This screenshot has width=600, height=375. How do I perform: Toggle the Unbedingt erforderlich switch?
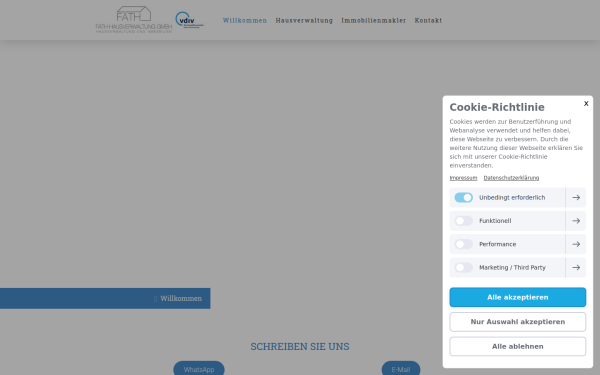pyautogui.click(x=463, y=197)
